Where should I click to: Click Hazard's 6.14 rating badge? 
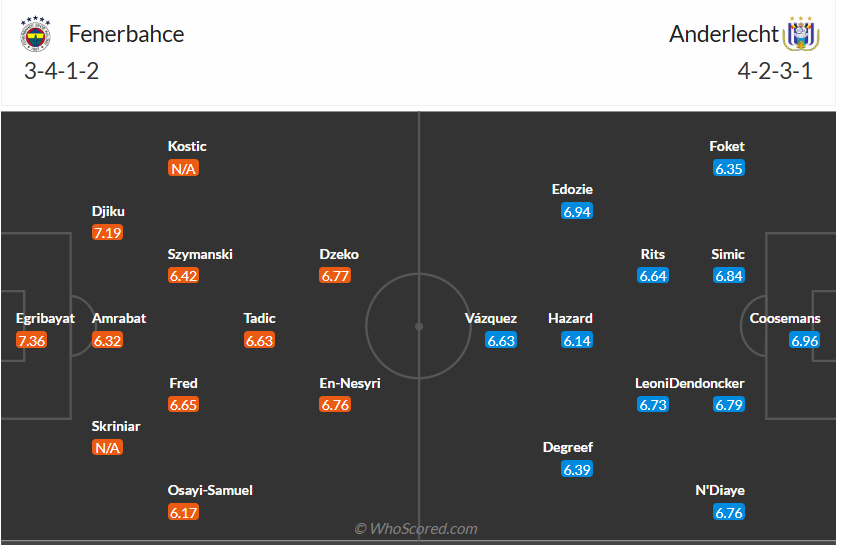click(x=578, y=341)
